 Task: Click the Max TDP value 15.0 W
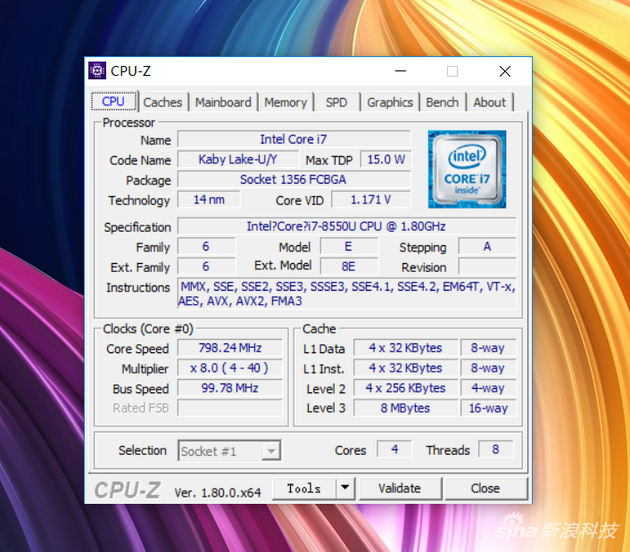pyautogui.click(x=386, y=159)
